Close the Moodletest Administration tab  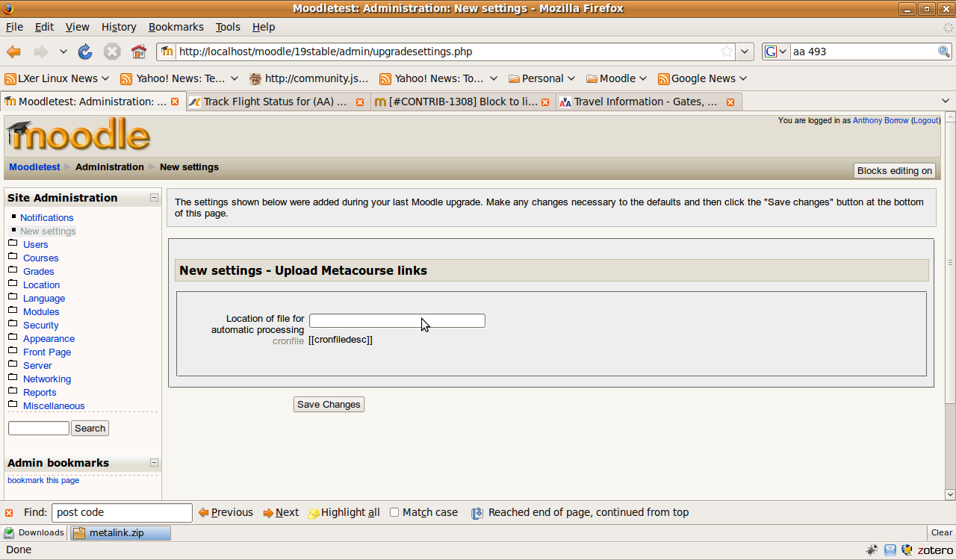pos(175,102)
